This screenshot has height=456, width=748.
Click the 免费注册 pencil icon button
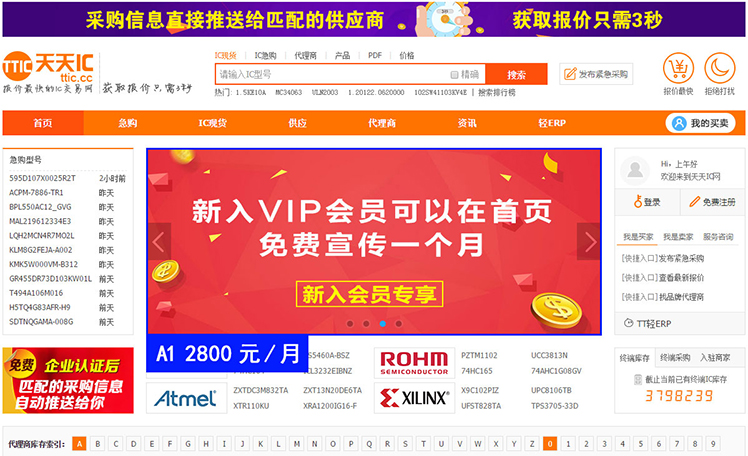712,202
